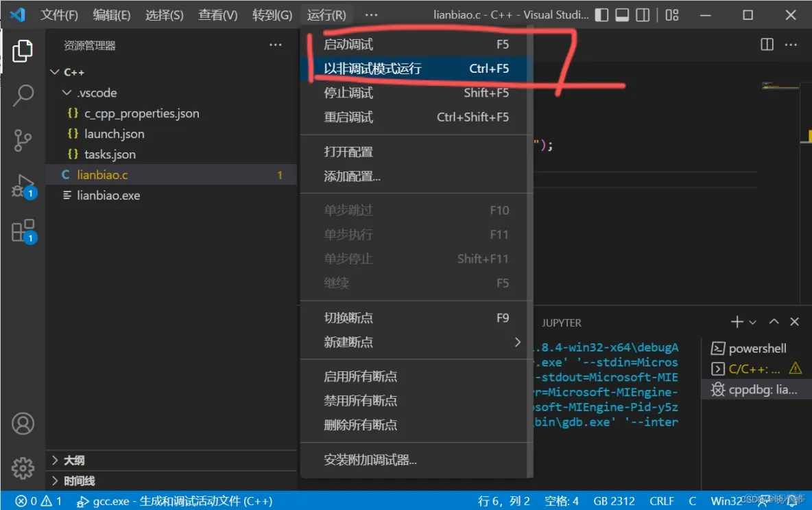Change indentation via 空格: 4
The width and height of the screenshot is (812, 510).
[562, 501]
